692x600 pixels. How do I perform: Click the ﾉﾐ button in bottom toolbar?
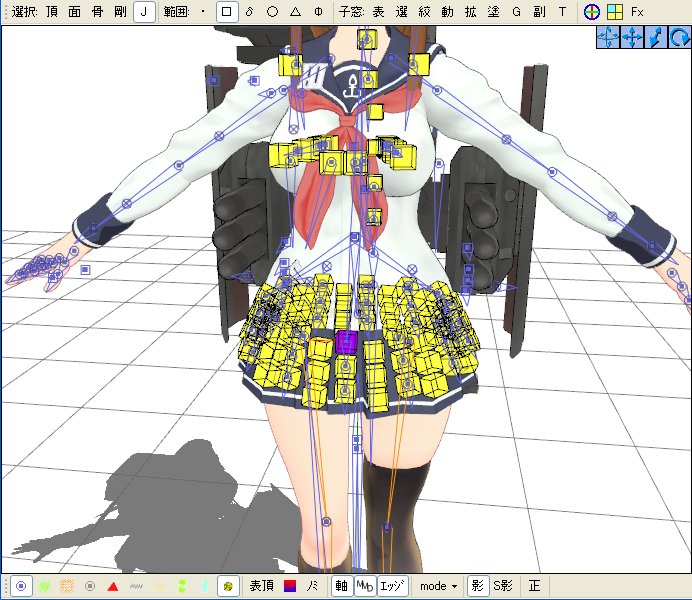coord(312,586)
